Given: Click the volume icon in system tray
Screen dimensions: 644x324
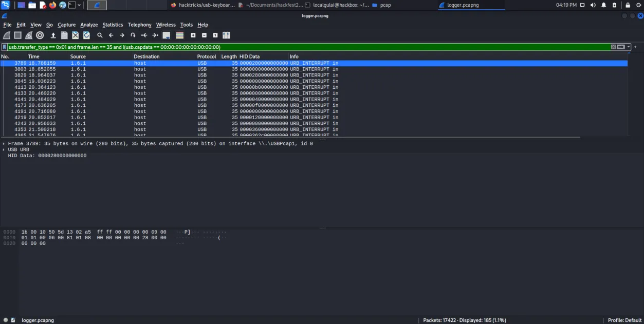Looking at the screenshot, I should [593, 5].
